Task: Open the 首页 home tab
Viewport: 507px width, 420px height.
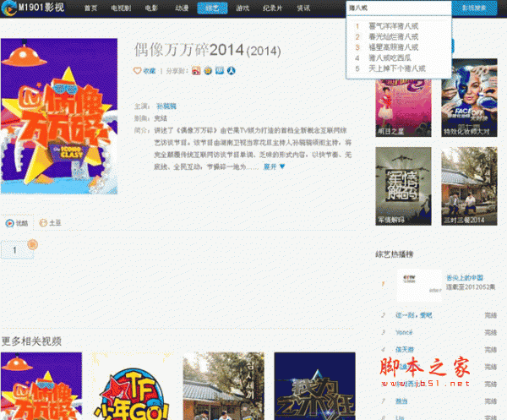Action: tap(90, 8)
